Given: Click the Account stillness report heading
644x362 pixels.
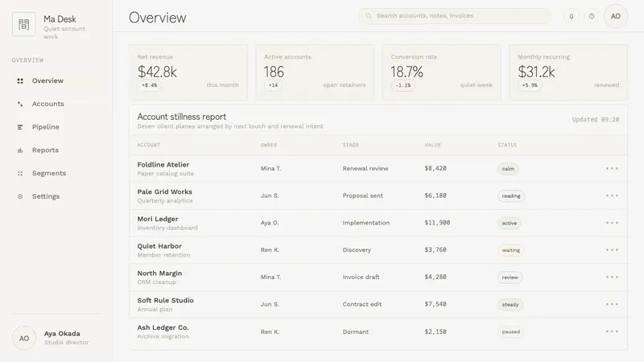Looking at the screenshot, I should coord(182,117).
